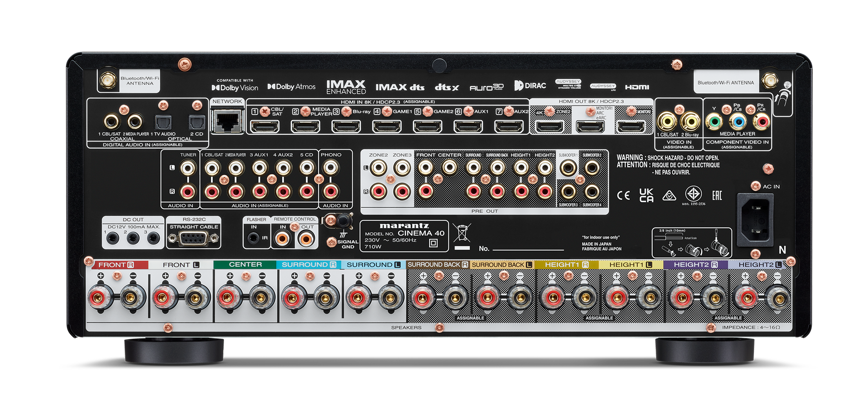Click the SIGNAL GND terminal screw

(344, 221)
